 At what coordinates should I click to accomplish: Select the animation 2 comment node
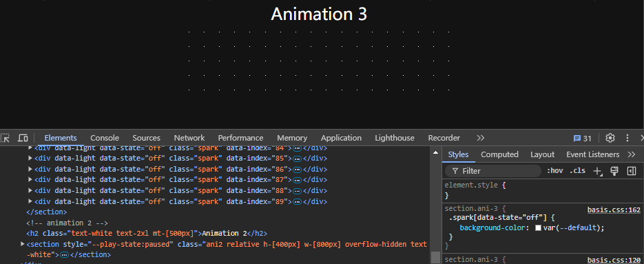[67, 223]
